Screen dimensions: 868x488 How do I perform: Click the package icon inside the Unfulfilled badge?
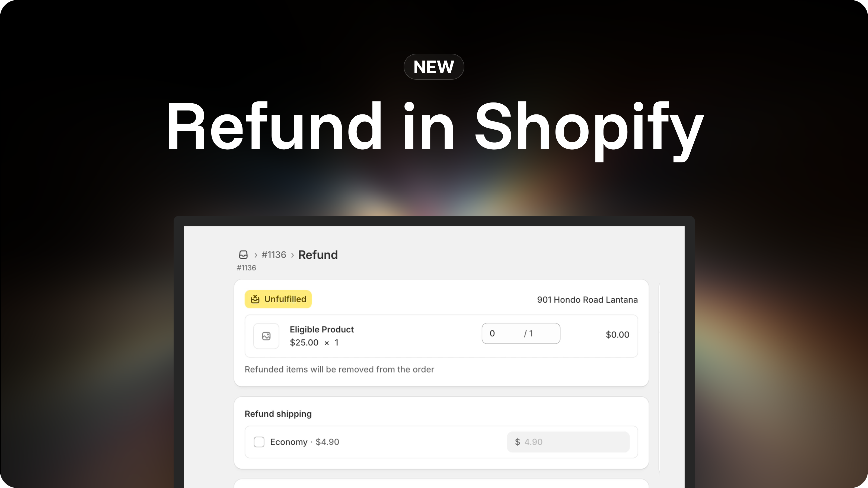click(255, 299)
